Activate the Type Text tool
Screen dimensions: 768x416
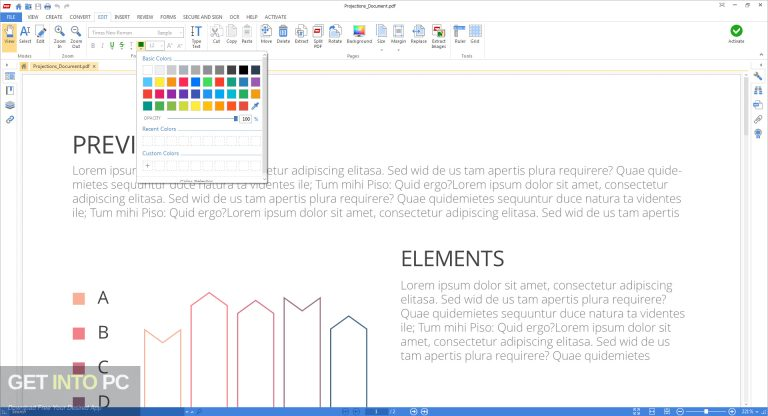pos(196,36)
